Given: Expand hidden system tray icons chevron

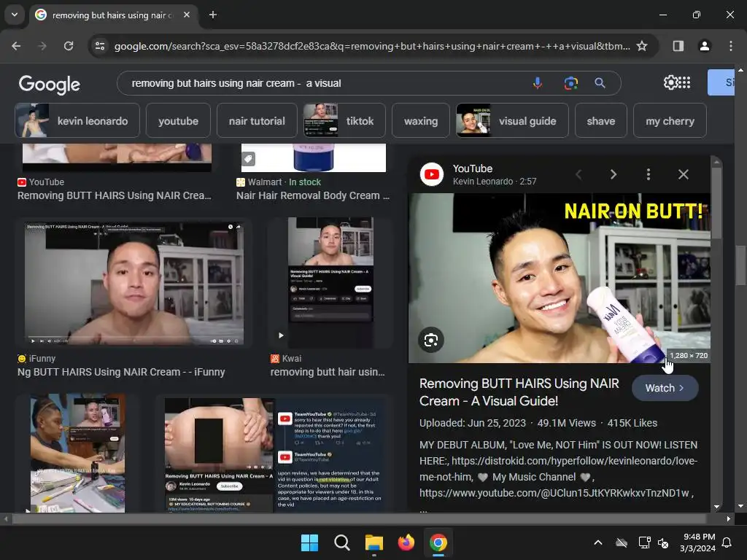Looking at the screenshot, I should coord(598,542).
